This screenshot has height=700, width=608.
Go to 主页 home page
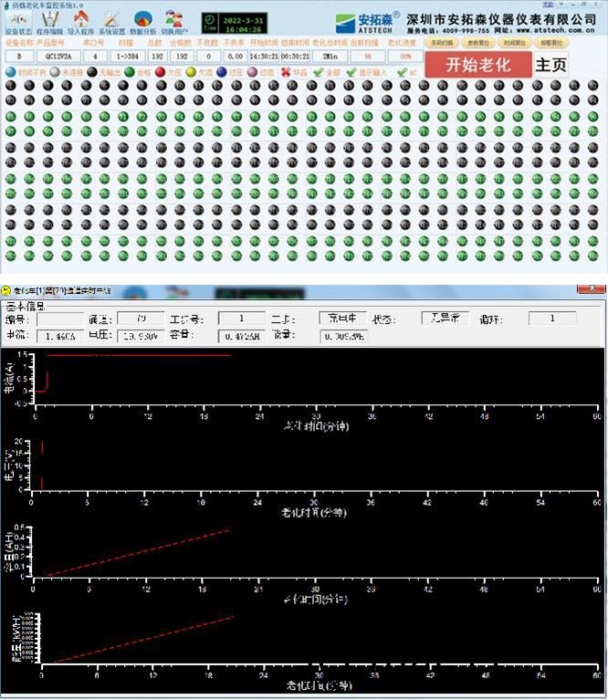pyautogui.click(x=550, y=65)
